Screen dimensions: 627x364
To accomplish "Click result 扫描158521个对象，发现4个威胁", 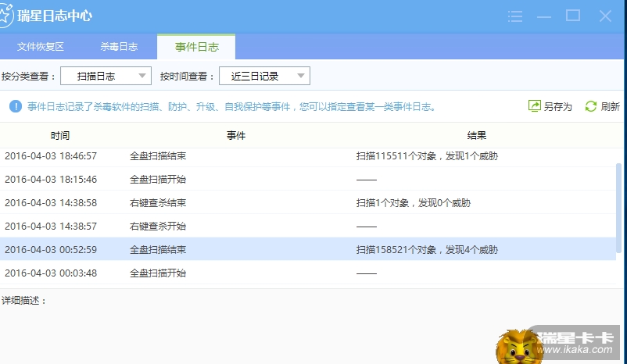I will (x=427, y=250).
